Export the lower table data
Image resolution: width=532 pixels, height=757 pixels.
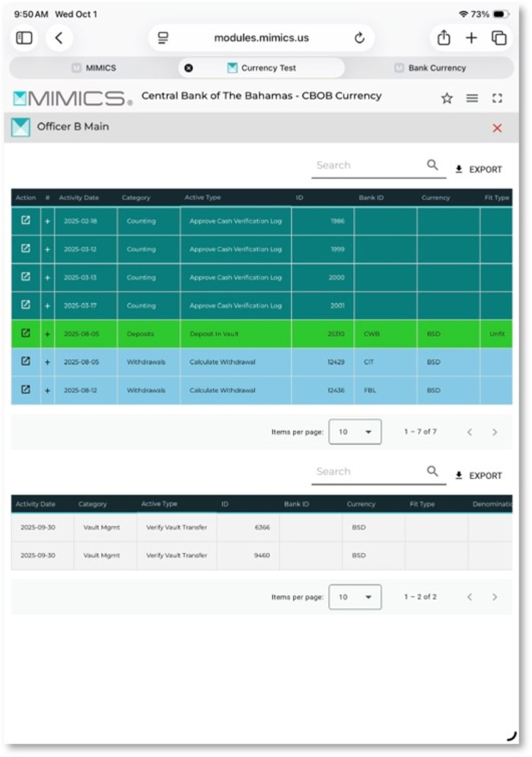[x=478, y=475]
